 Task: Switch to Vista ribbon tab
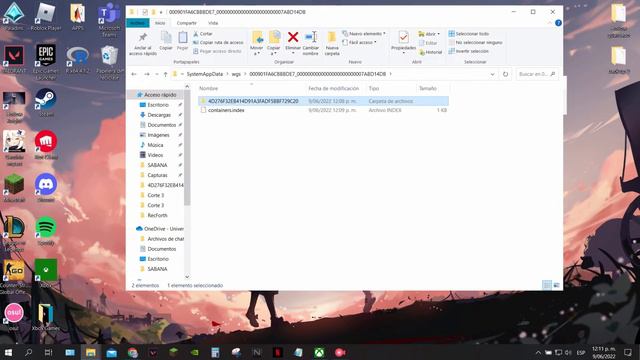213,23
